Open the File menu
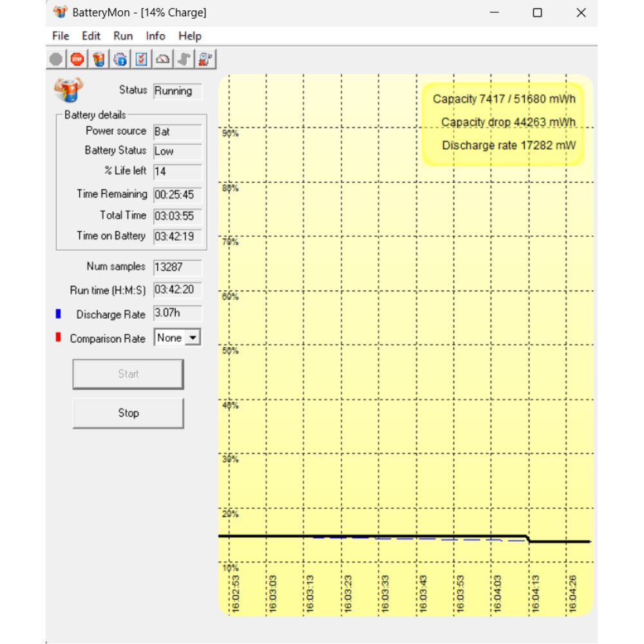 click(x=61, y=36)
